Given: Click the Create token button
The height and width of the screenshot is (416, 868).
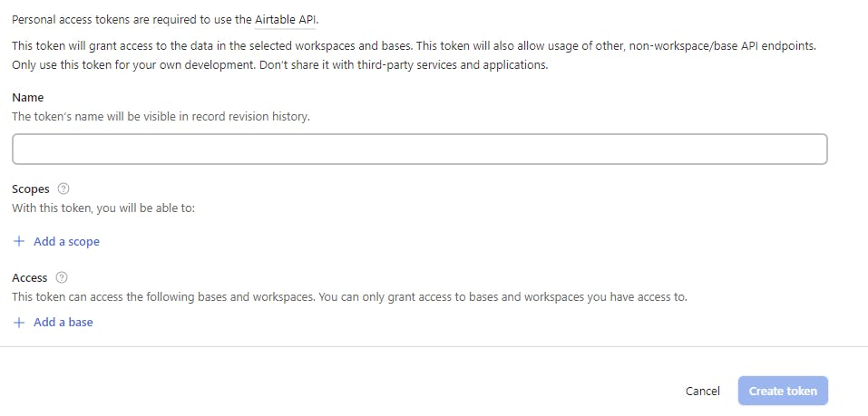Looking at the screenshot, I should coord(783,392).
